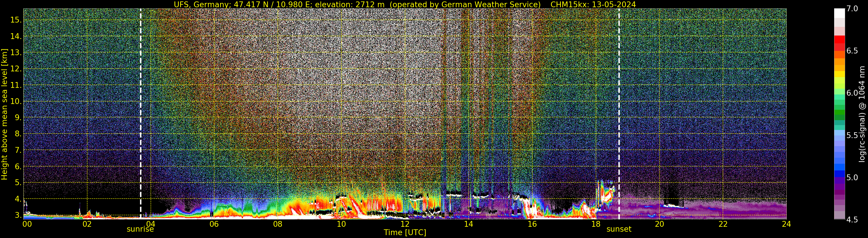Click the time axis tick "12"

click(x=405, y=224)
